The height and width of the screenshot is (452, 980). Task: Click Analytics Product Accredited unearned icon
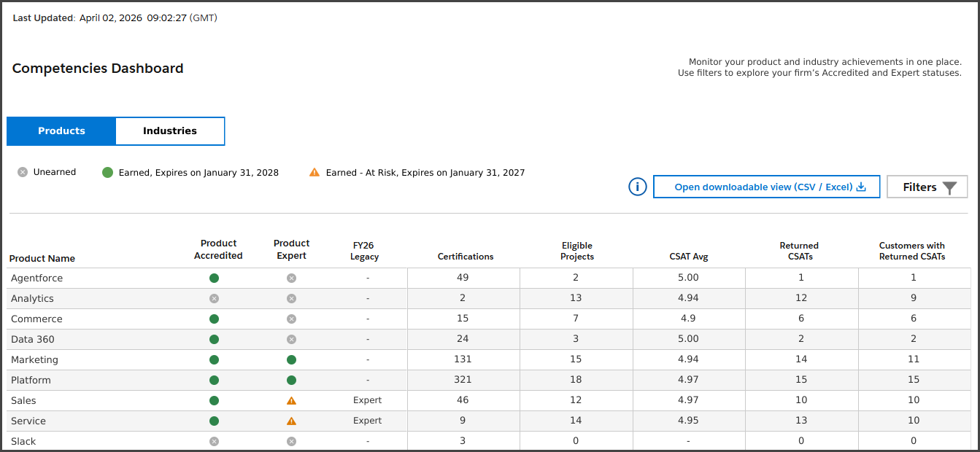pyautogui.click(x=214, y=298)
